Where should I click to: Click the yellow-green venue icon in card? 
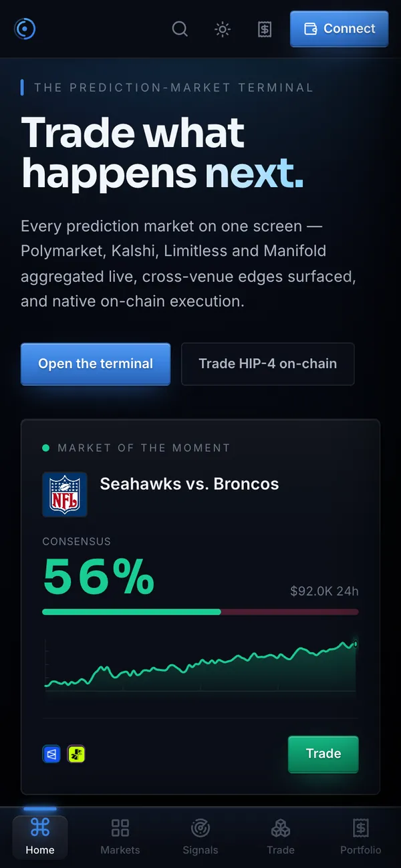point(76,754)
